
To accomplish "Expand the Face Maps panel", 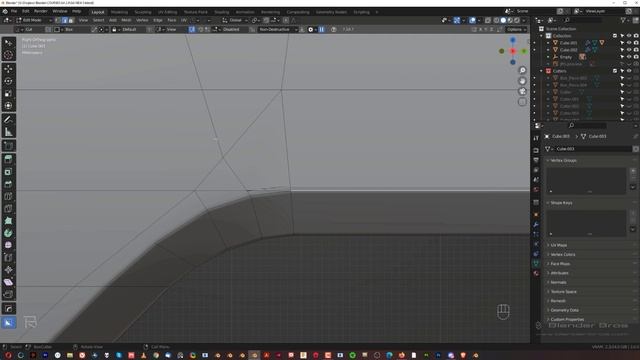I will [560, 264].
